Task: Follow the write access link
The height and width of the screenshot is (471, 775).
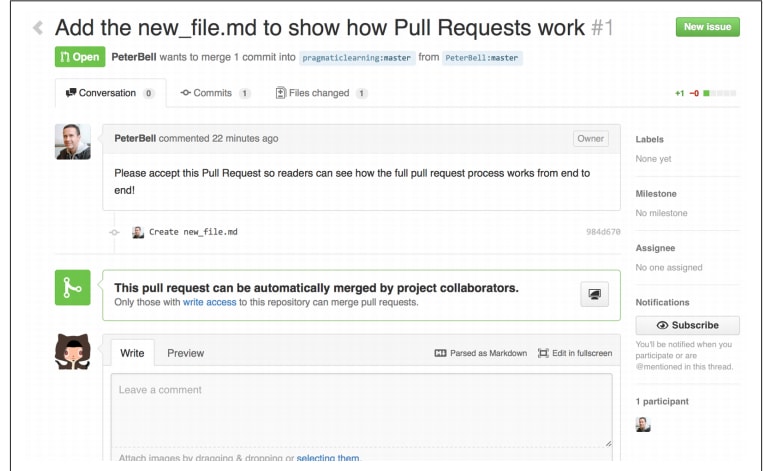Action: pos(210,302)
